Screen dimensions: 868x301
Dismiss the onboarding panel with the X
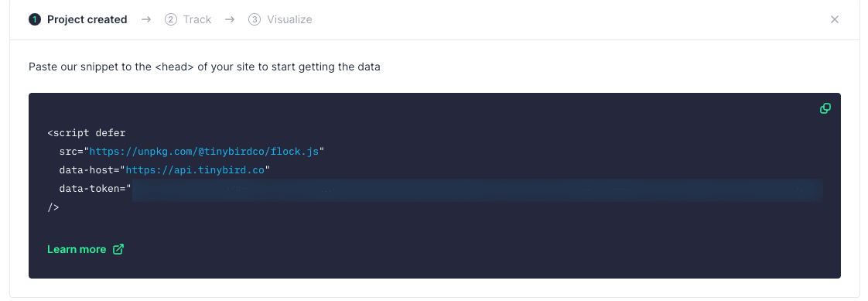(x=835, y=19)
